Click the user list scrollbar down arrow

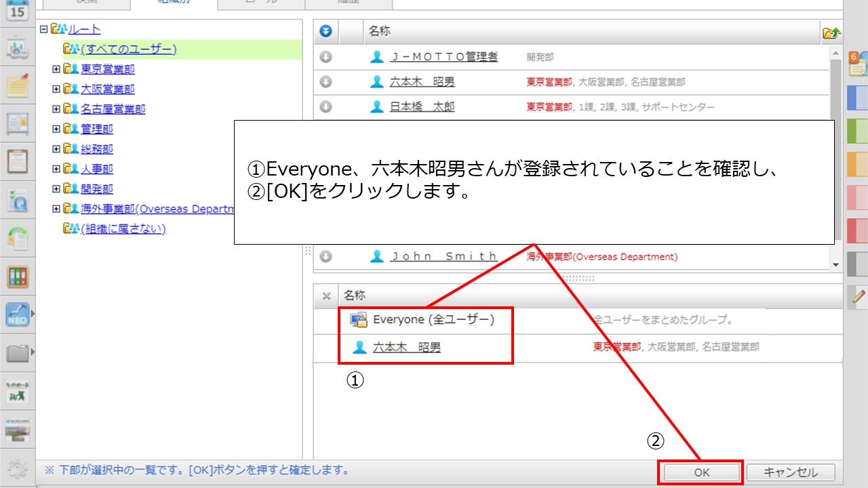pos(835,264)
